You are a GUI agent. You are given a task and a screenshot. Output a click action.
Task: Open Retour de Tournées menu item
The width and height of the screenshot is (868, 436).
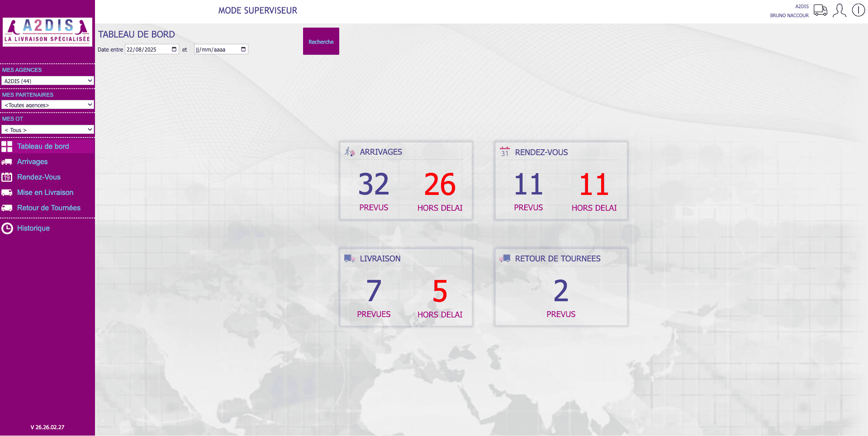coord(48,208)
